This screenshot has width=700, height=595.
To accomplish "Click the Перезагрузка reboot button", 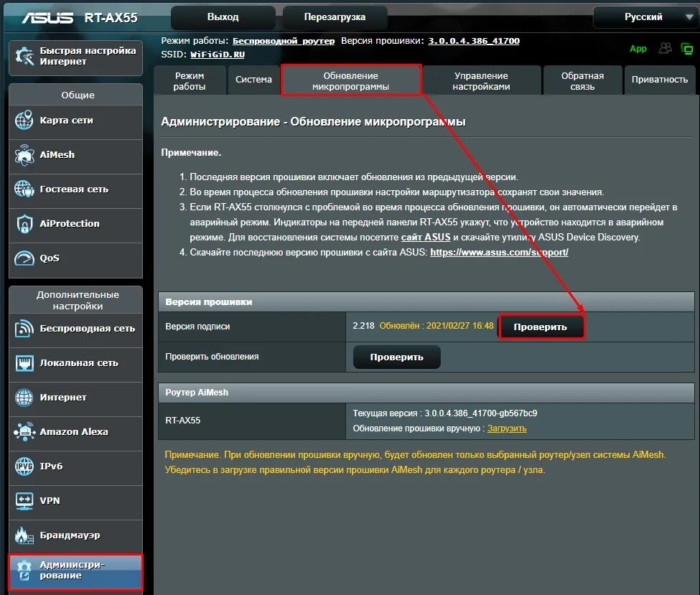I will (335, 17).
